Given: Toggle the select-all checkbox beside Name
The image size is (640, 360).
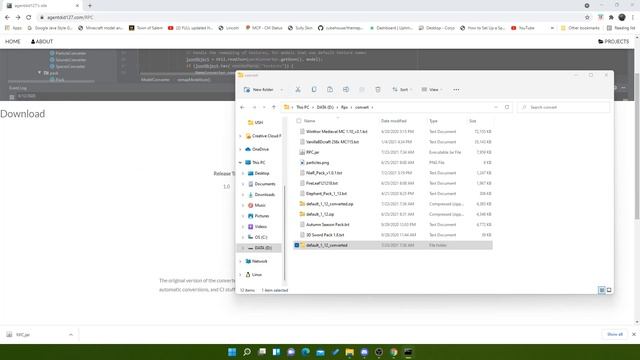Looking at the screenshot, I should 299,121.
